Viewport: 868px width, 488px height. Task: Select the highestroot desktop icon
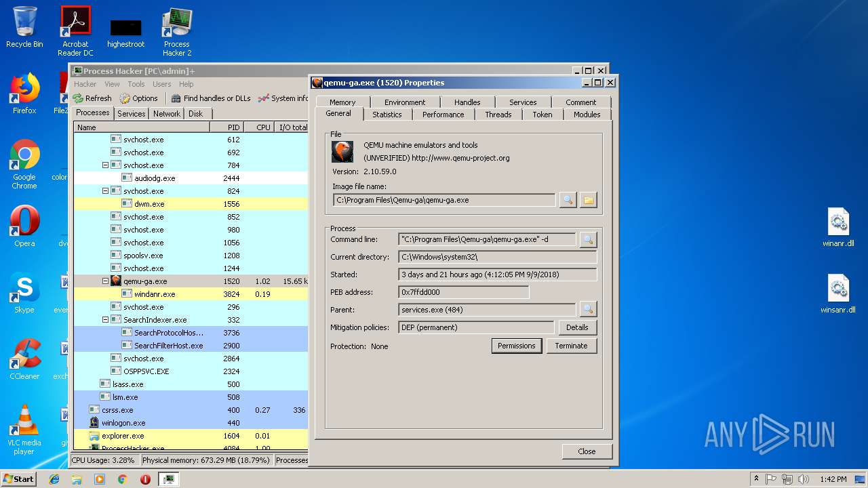click(x=125, y=33)
